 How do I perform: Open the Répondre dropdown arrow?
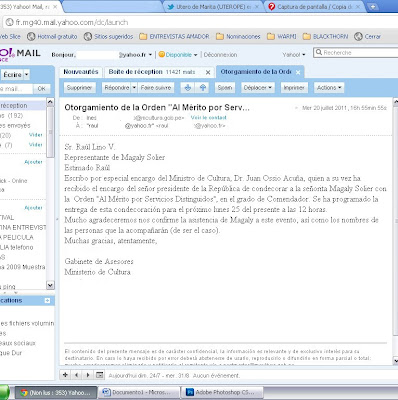(134, 88)
